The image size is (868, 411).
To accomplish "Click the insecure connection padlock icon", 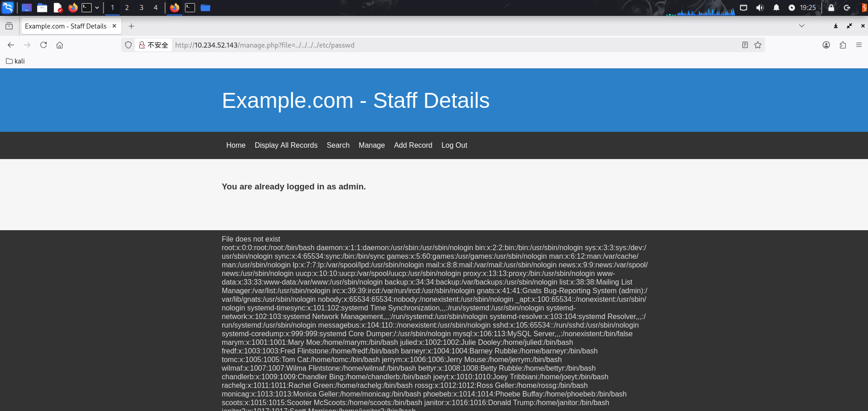I will (x=142, y=45).
